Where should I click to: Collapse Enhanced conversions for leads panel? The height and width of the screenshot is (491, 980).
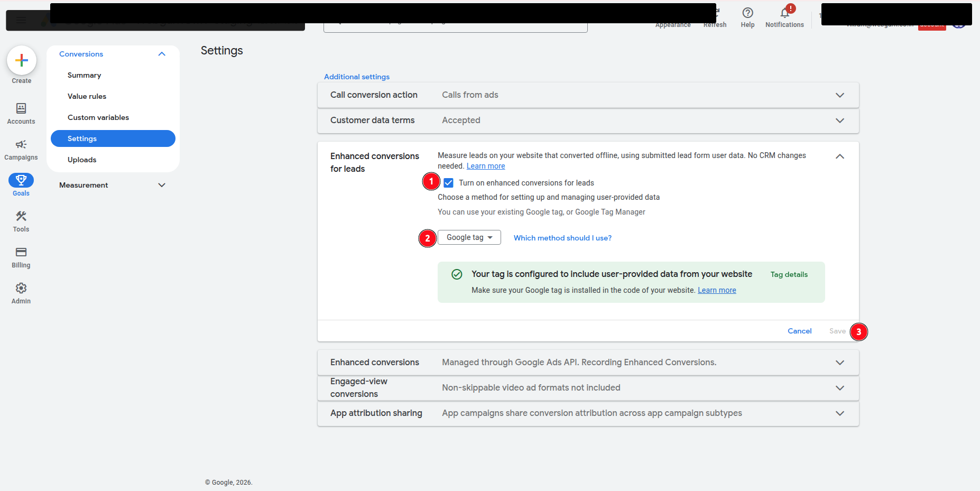tap(840, 156)
